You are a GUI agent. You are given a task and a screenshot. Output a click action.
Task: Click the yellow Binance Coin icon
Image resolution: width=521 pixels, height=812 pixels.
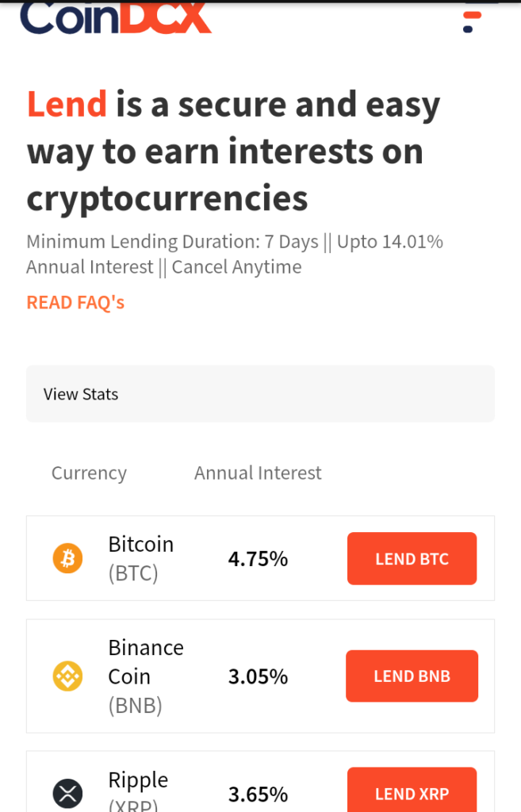point(68,676)
